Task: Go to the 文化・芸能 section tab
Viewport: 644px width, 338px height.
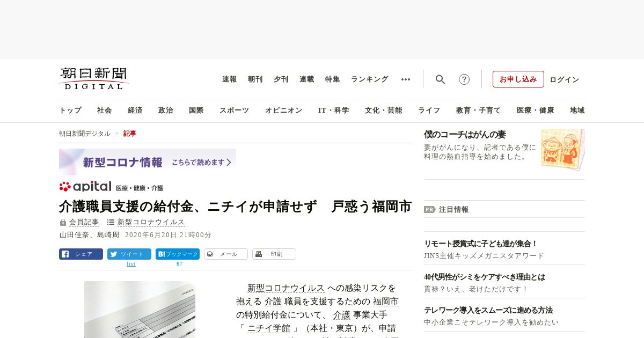Action: [384, 111]
